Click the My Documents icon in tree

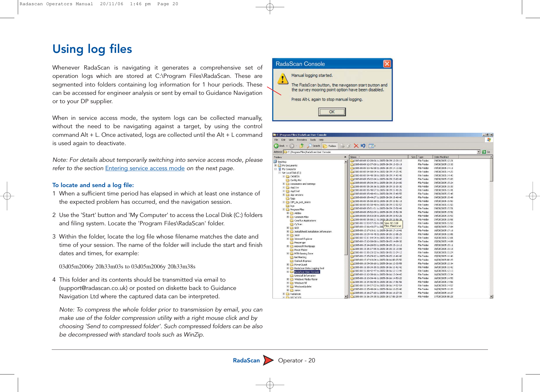280,166
